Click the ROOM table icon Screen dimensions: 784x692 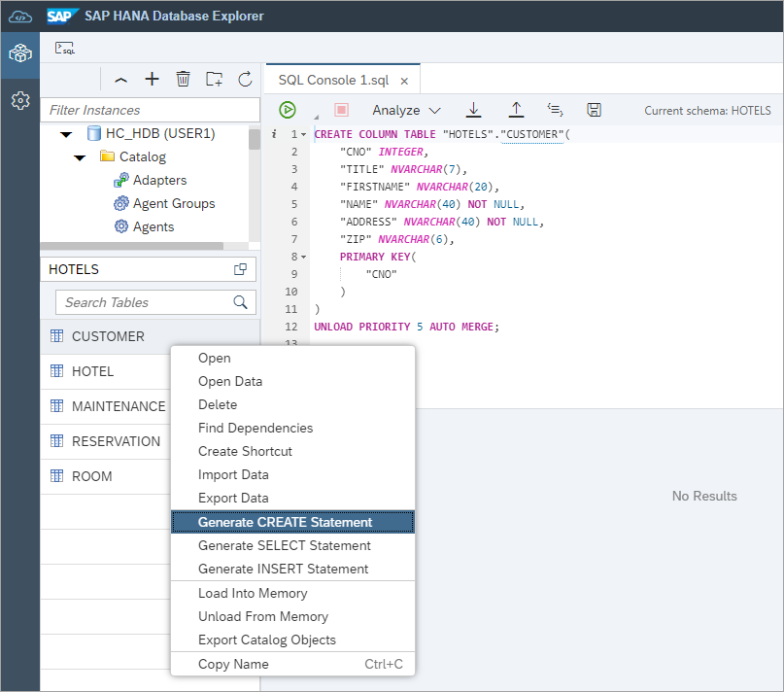click(57, 476)
